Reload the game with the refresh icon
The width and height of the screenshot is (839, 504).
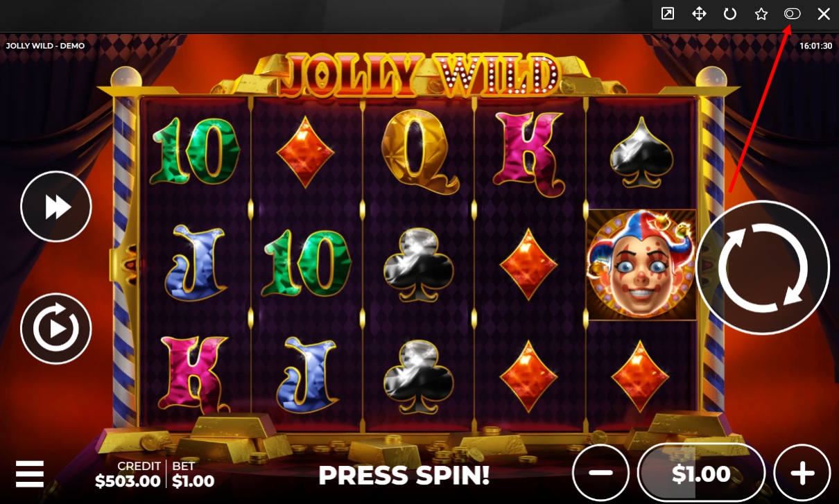[x=729, y=14]
